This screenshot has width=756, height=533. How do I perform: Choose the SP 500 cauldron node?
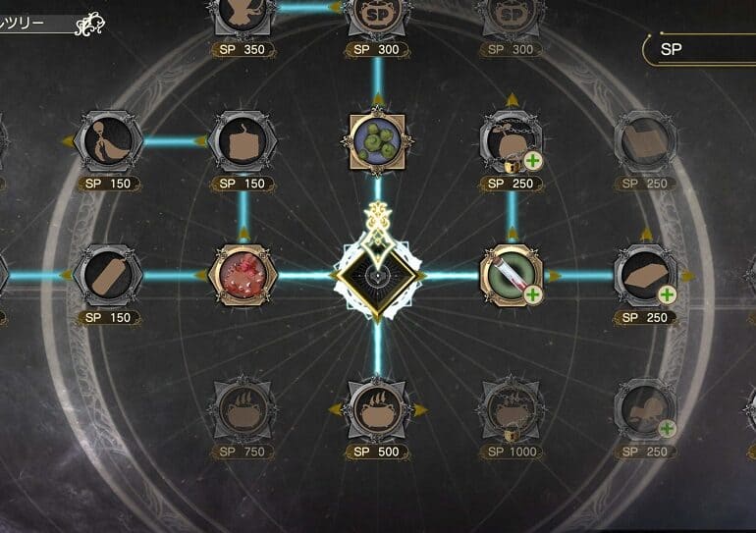point(378,409)
